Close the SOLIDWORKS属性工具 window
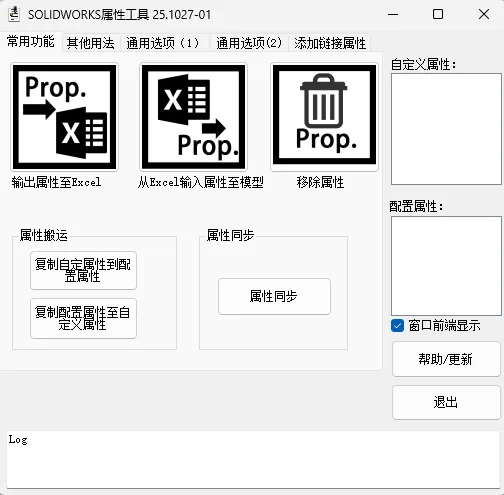504x495 pixels. click(484, 14)
